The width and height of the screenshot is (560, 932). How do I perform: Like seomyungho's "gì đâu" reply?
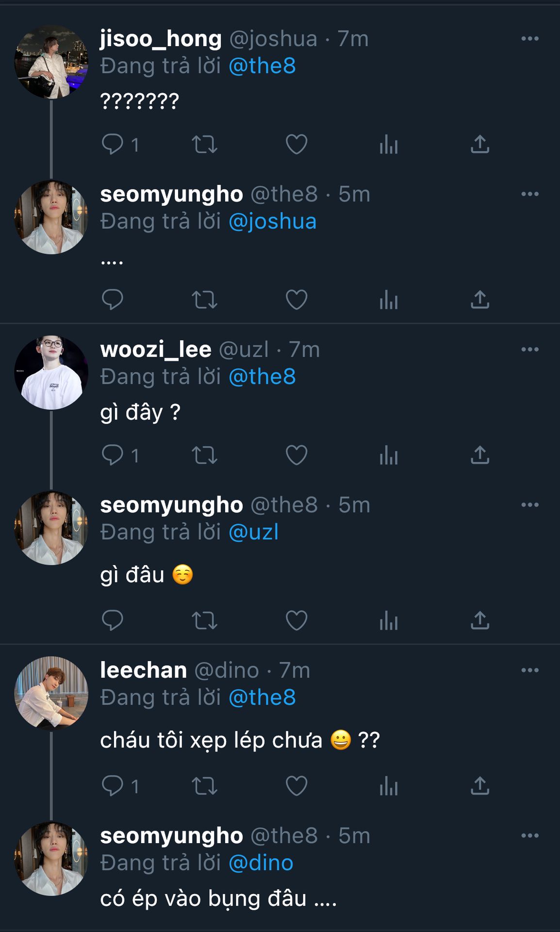pos(296,620)
